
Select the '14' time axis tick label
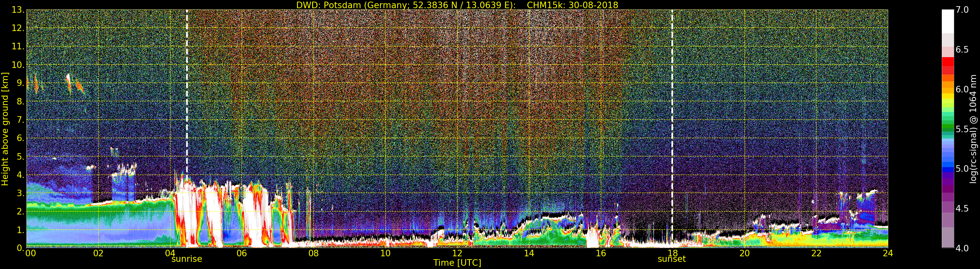(529, 253)
